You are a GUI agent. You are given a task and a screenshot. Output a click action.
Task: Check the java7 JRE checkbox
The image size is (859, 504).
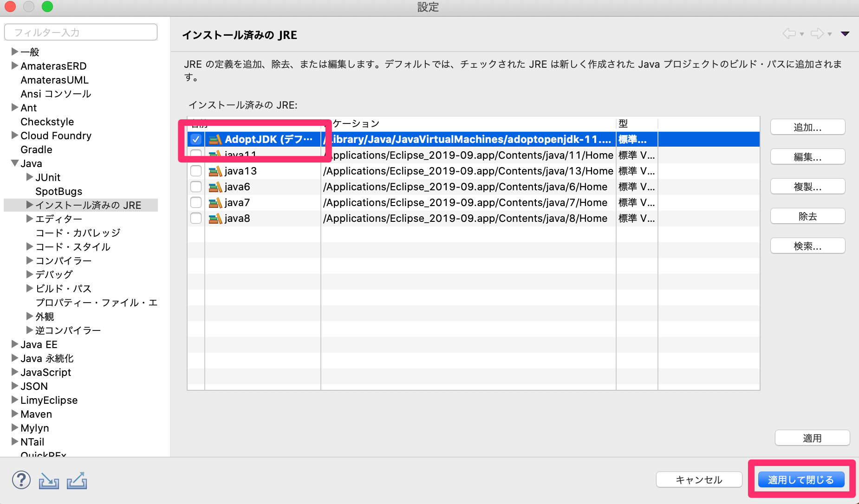point(196,202)
